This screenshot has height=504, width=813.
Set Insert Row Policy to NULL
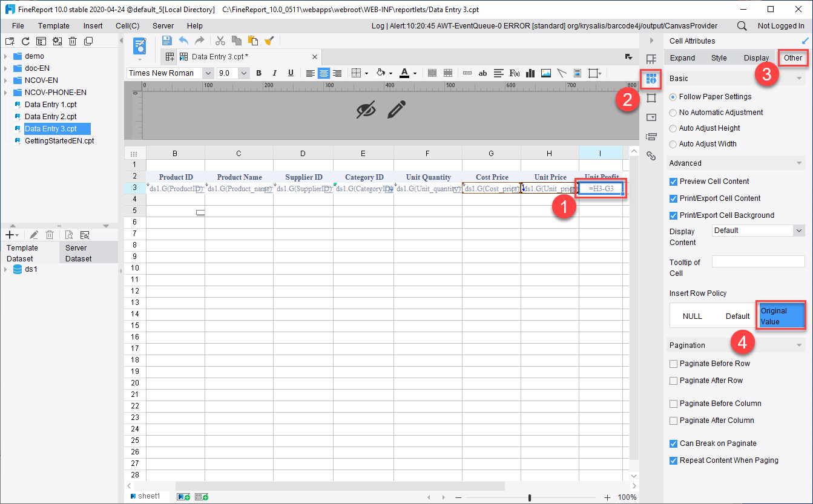coord(692,316)
